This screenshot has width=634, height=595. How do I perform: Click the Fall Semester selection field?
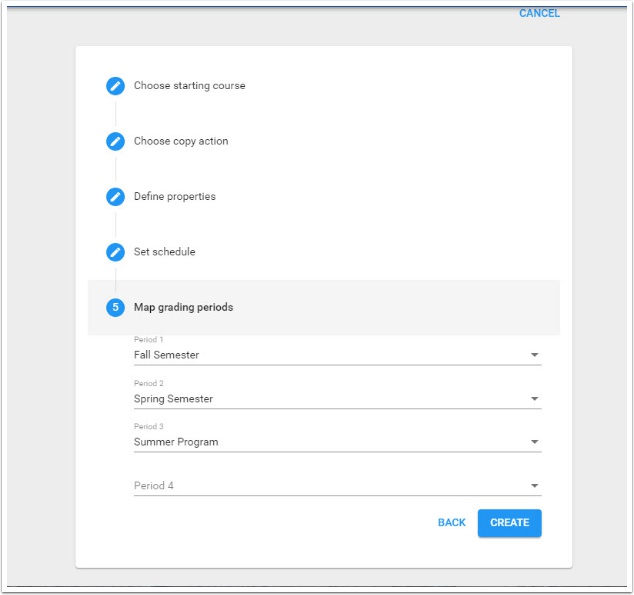[320, 355]
